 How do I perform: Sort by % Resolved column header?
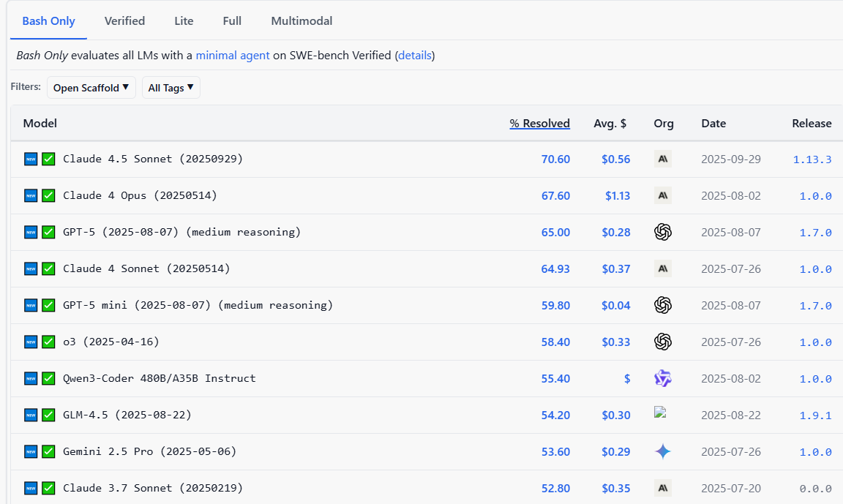pos(539,124)
